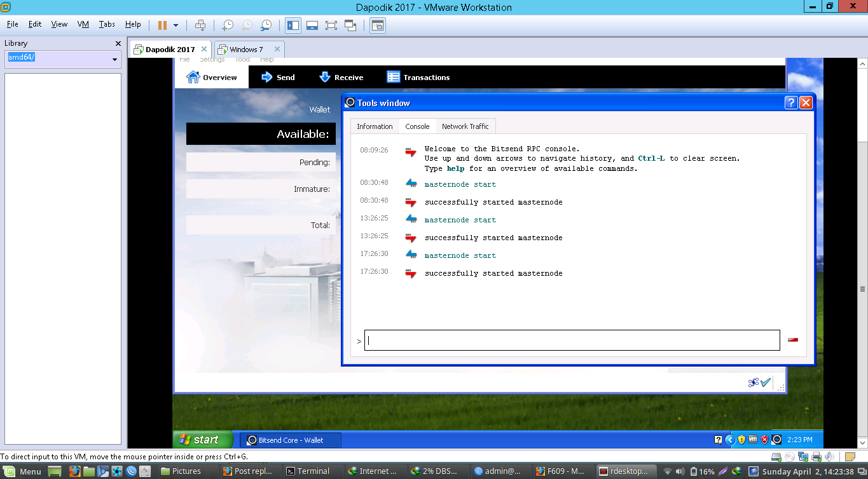
Task: Select Bitsend Core - Wallet taskbar button
Action: pyautogui.click(x=290, y=440)
